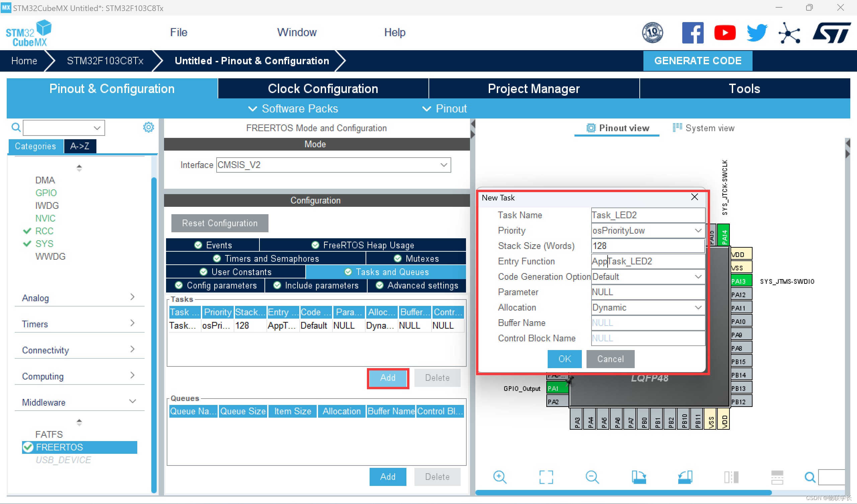857x504 pixels.
Task: Click the ST logo icon
Action: click(x=831, y=33)
